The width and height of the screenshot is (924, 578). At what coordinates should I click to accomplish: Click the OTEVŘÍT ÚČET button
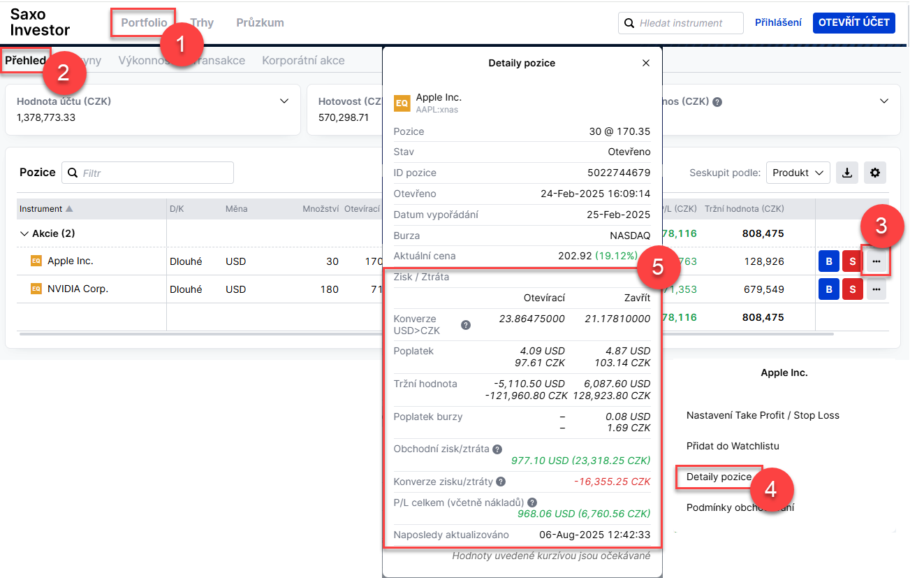854,22
